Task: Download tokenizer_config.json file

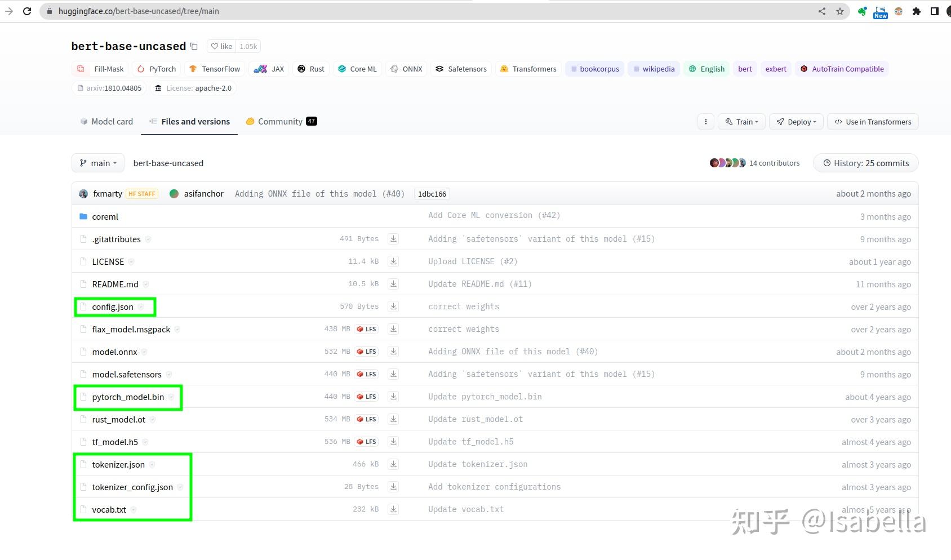Action: (x=393, y=487)
